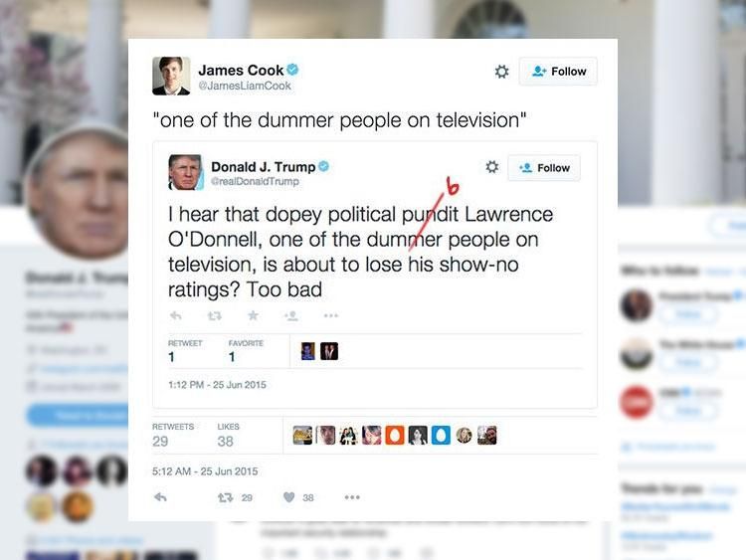Click star favorite icon in quoted tweet

pos(253,315)
